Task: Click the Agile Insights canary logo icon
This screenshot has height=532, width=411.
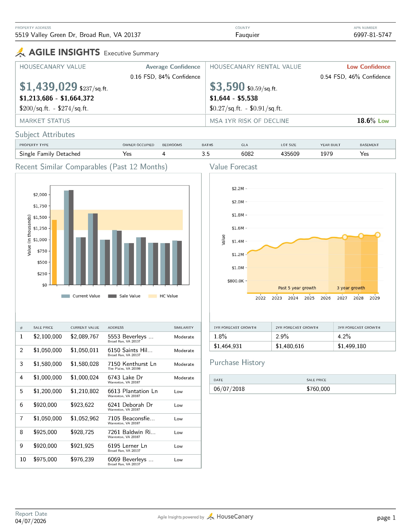Action: coord(20,52)
